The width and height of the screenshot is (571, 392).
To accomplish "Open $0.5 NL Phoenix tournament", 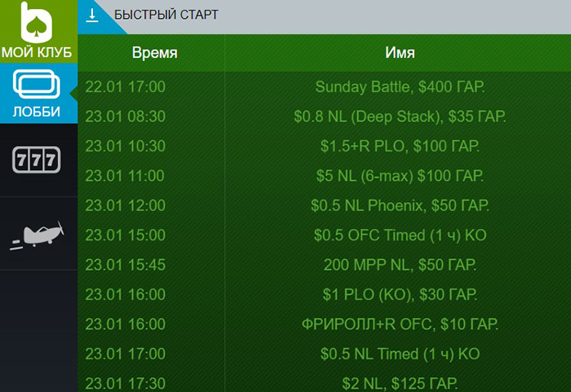I will (400, 205).
